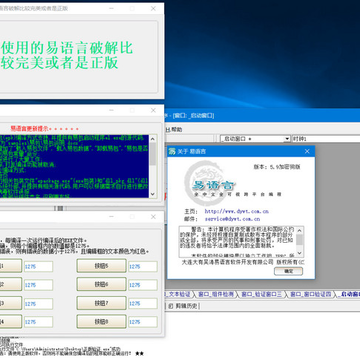This screenshot has height=360, width=360.
Task: Click the 1275 field beside 按钮6
Action: tap(143, 285)
